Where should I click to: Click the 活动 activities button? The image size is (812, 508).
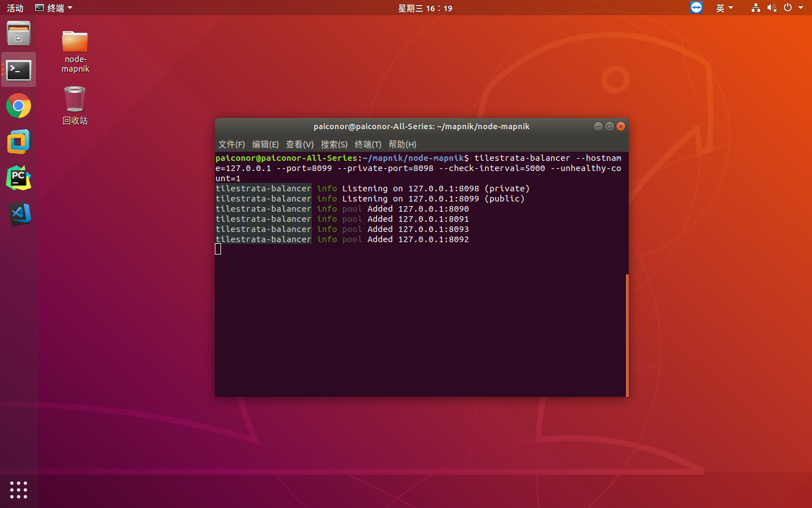[x=15, y=8]
